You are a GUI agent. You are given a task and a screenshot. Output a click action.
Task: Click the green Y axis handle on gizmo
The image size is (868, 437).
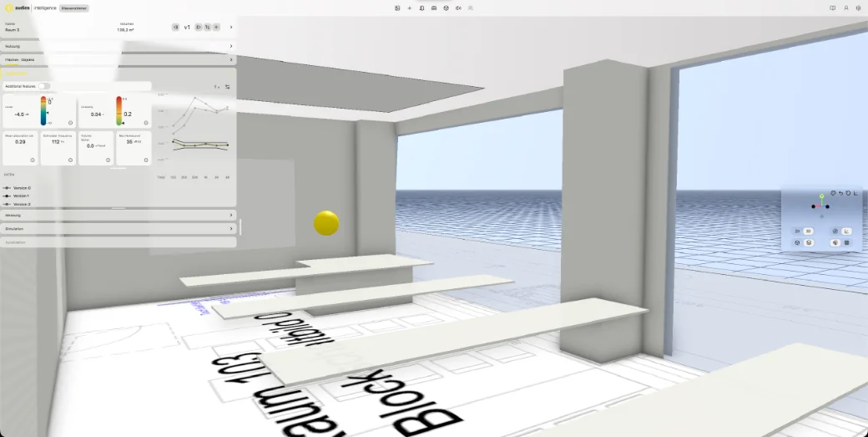point(821,196)
